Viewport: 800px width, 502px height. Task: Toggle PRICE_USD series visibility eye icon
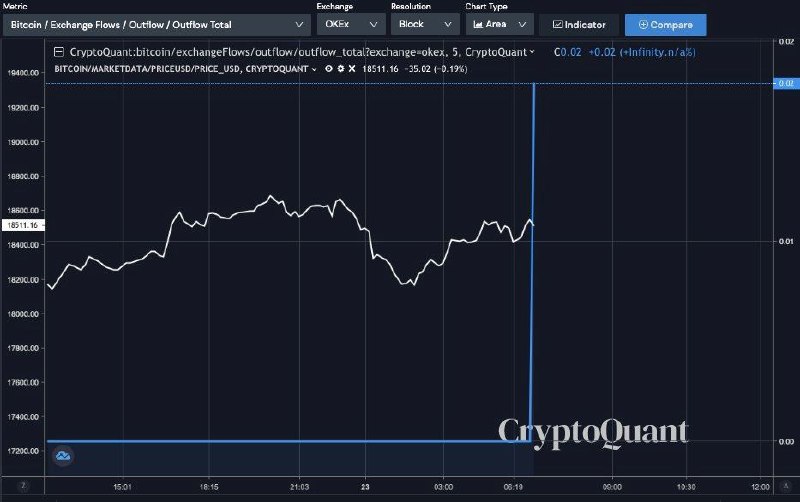click(x=329, y=68)
